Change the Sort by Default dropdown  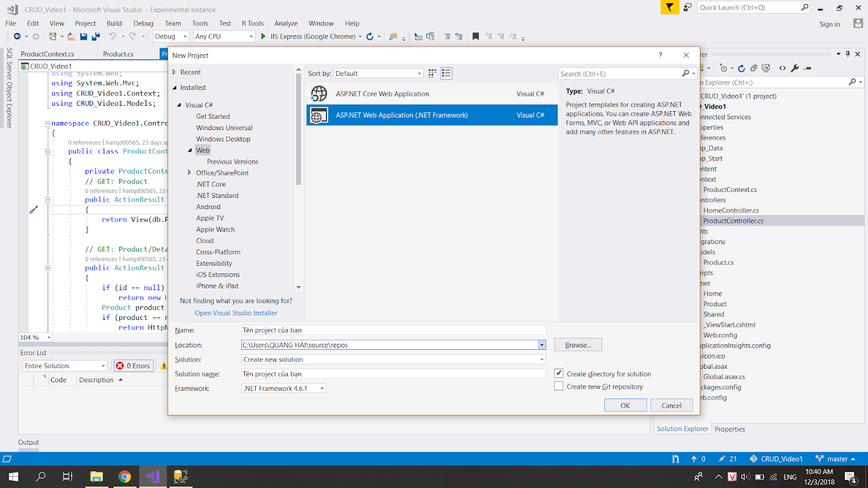(418, 73)
